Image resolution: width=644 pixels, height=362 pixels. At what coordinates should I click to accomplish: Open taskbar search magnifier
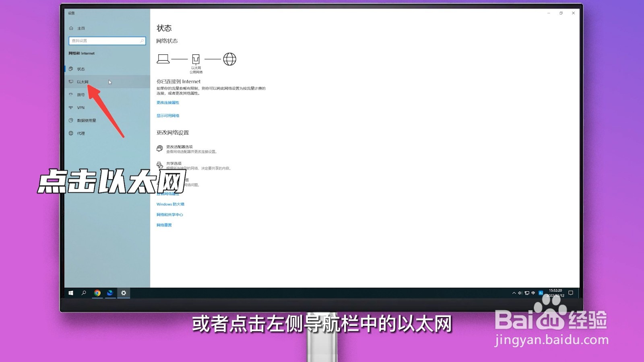coord(84,293)
